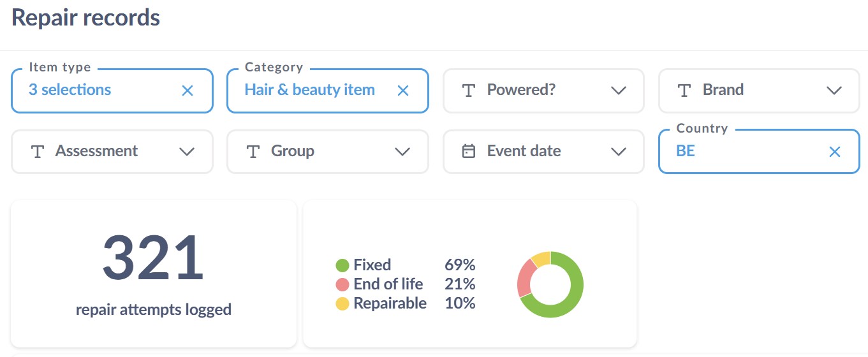Click the red End of life legend dot
Screen dimensions: 868x357
pyautogui.click(x=342, y=284)
